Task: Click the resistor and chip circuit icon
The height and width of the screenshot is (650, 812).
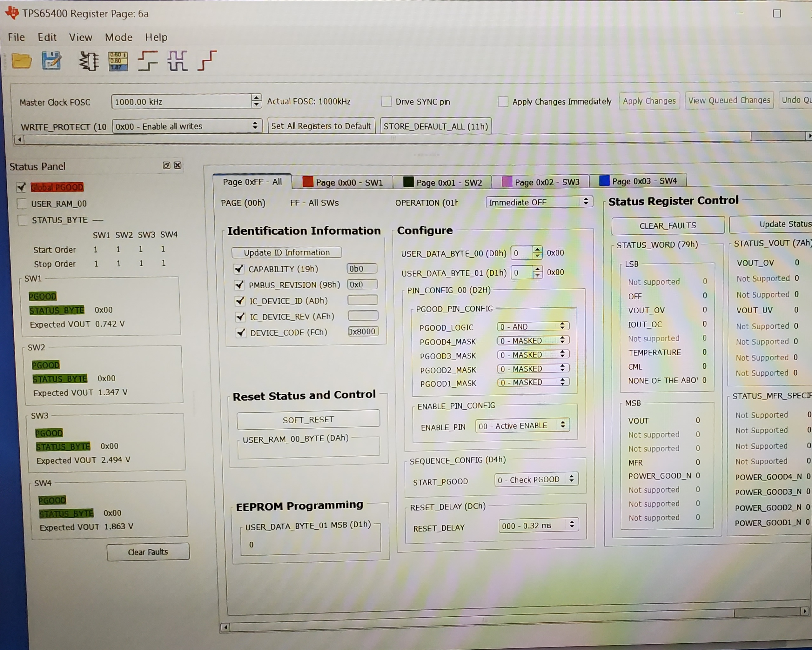Action: point(89,61)
